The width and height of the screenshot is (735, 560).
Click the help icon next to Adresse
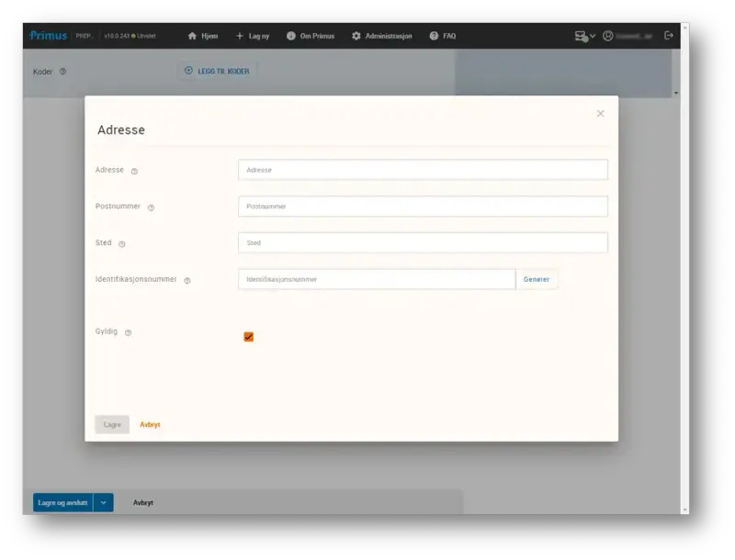point(134,171)
